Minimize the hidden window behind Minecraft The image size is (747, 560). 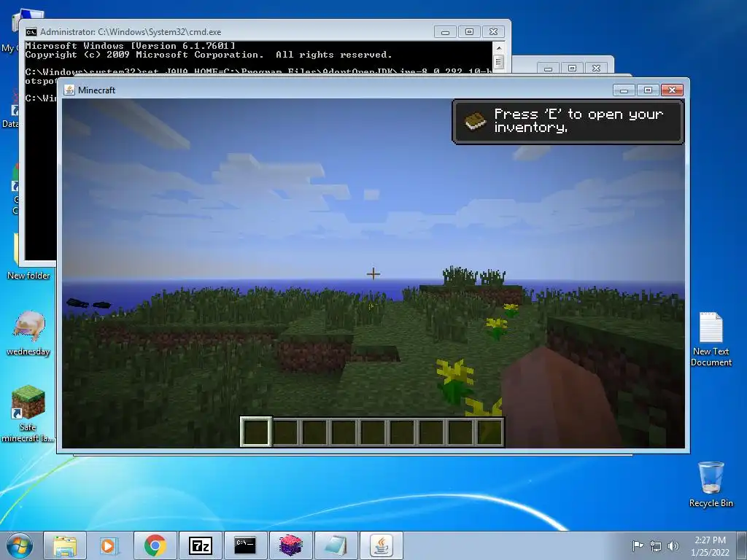point(549,69)
